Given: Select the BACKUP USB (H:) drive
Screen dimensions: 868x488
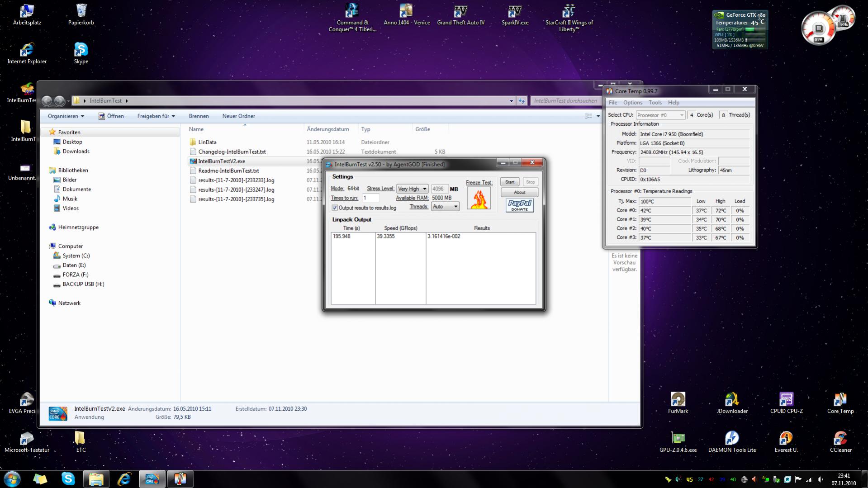Looking at the screenshot, I should coord(83,284).
